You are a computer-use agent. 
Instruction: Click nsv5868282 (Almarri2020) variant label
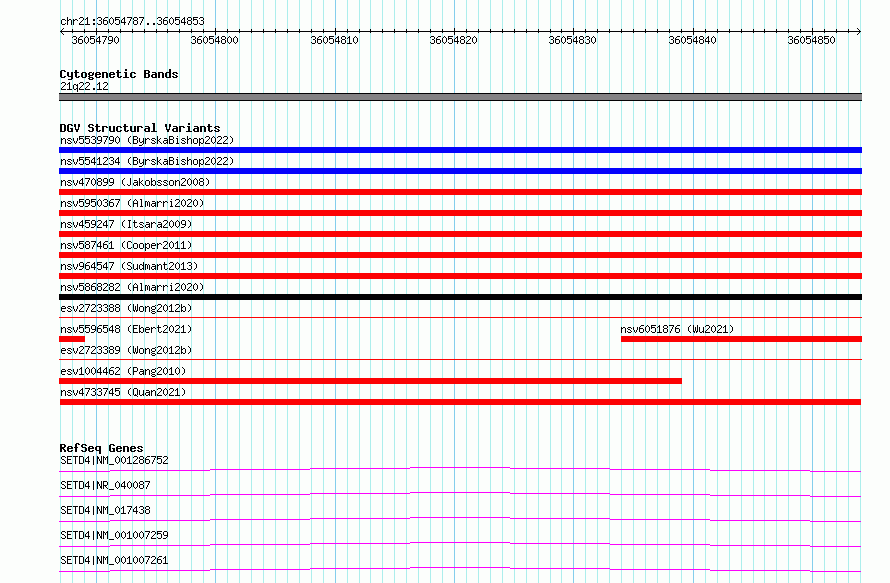tap(132, 287)
